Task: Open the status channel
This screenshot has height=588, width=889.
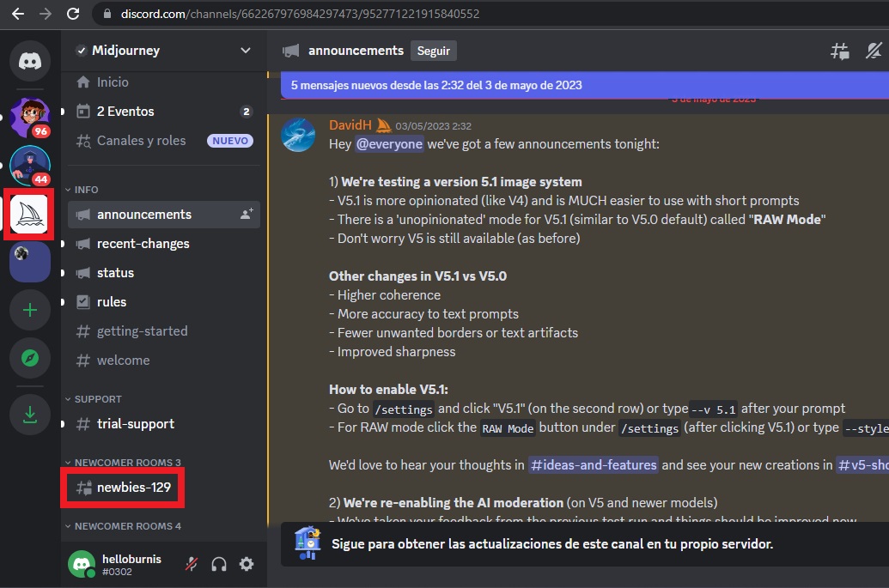Action: pyautogui.click(x=164, y=273)
